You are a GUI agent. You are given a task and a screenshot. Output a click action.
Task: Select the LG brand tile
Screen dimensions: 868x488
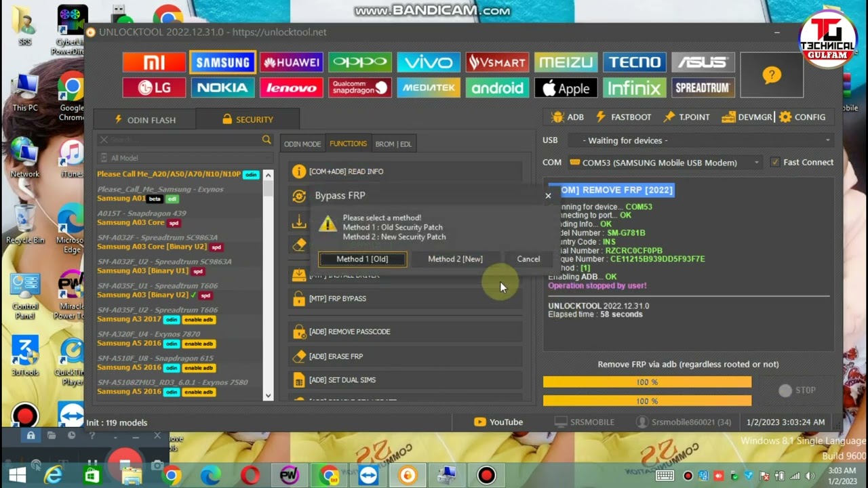tap(154, 87)
